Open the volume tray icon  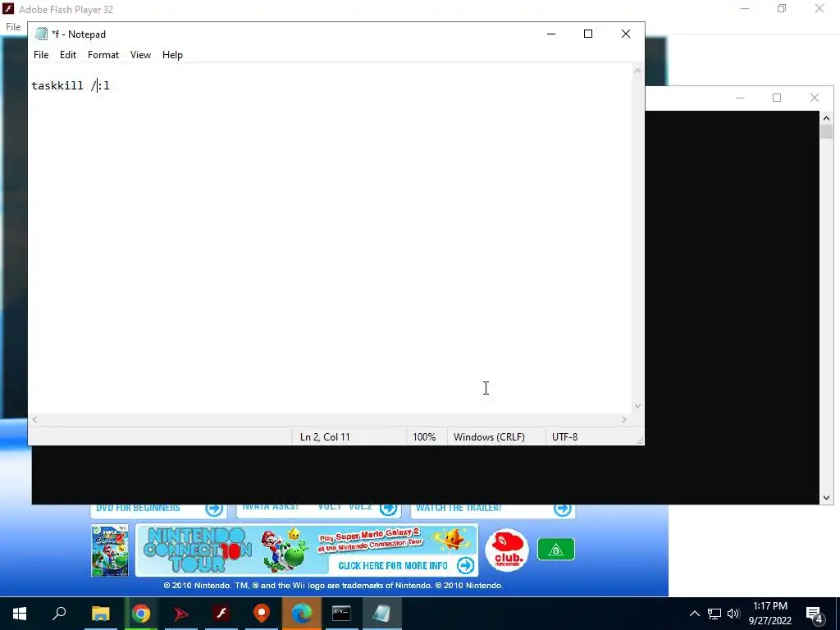734,614
